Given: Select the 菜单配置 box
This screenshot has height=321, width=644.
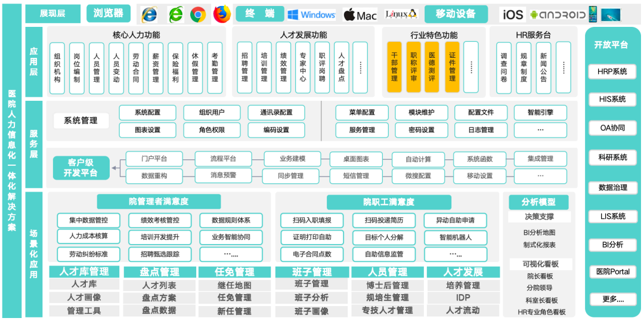Looking at the screenshot, I should [362, 113].
